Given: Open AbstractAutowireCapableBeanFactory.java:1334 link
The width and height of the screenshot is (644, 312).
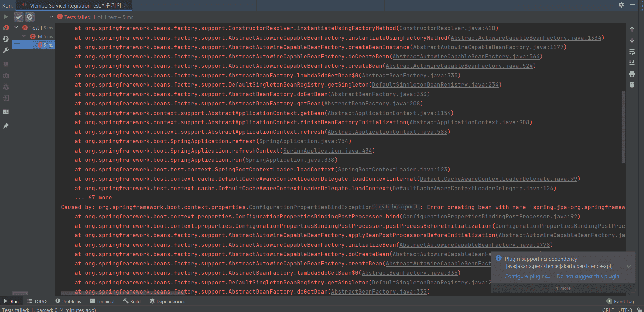Looking at the screenshot, I should [526, 38].
